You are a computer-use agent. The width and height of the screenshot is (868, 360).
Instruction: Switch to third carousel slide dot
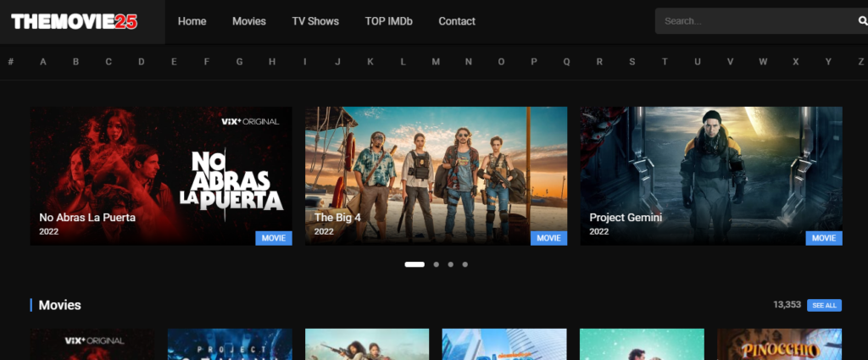point(451,264)
